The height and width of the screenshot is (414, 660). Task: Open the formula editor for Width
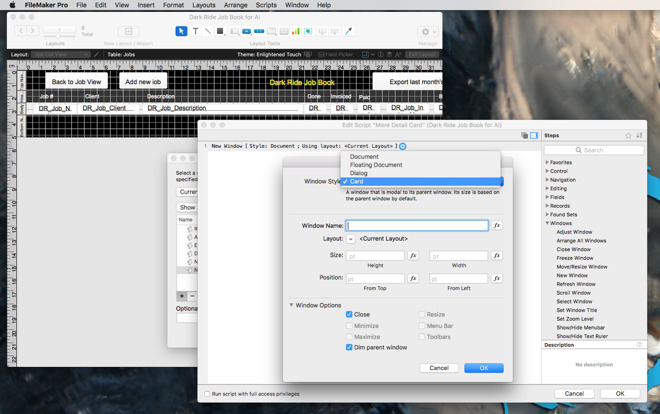point(497,255)
